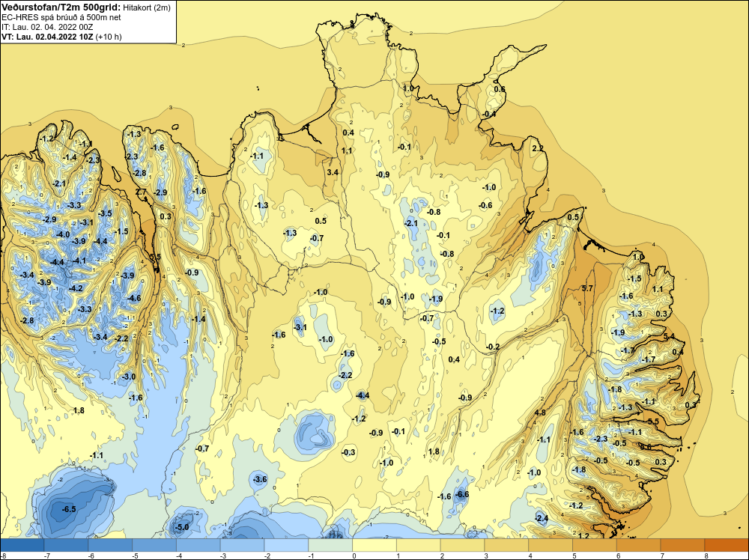Click the temperature value -5.0 on the map

point(182,527)
